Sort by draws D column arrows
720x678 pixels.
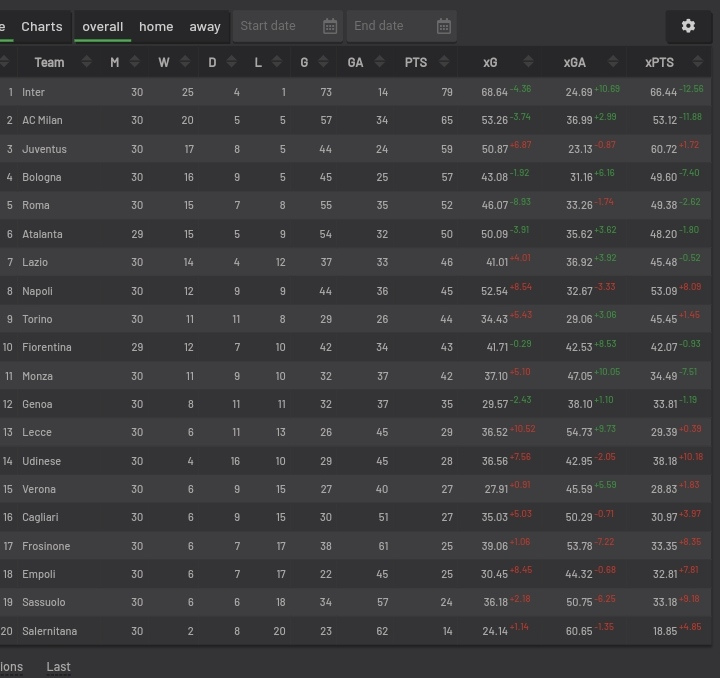[x=231, y=62]
